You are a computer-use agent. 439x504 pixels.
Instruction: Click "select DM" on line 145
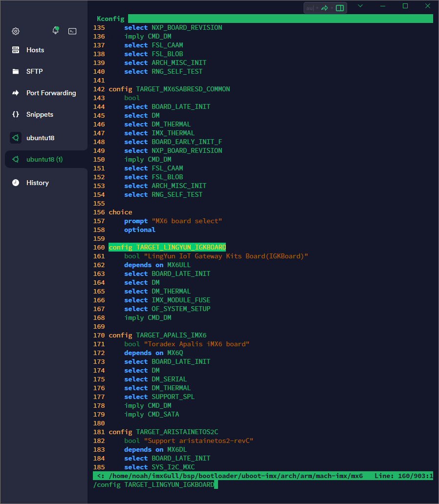point(142,115)
